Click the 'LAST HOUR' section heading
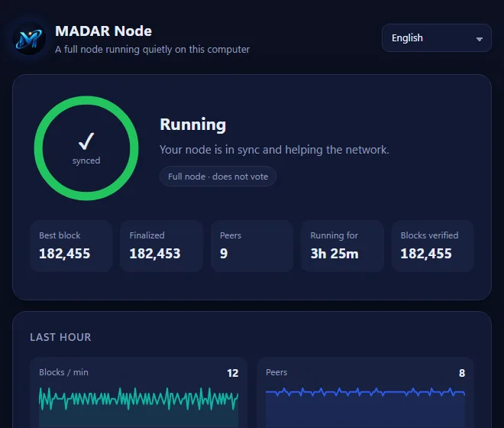Image resolution: width=504 pixels, height=428 pixels. click(x=60, y=337)
